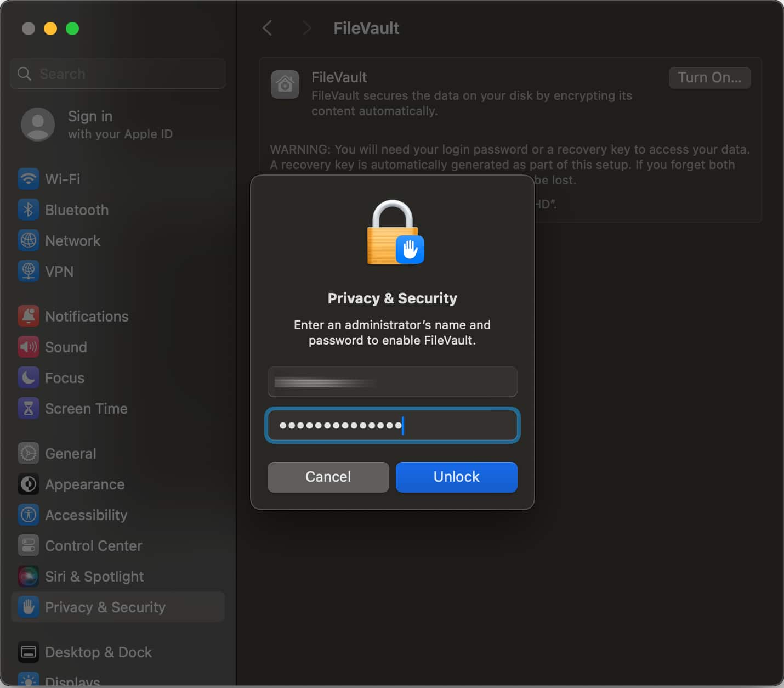Click the Notifications bell icon
The height and width of the screenshot is (688, 784).
point(29,316)
